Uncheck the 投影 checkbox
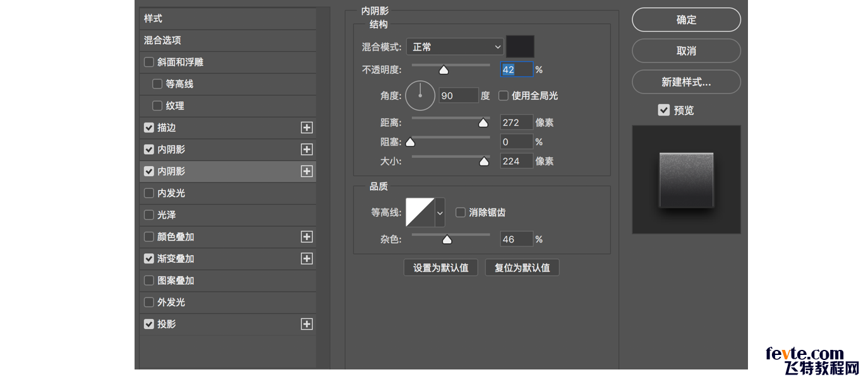 pos(149,324)
